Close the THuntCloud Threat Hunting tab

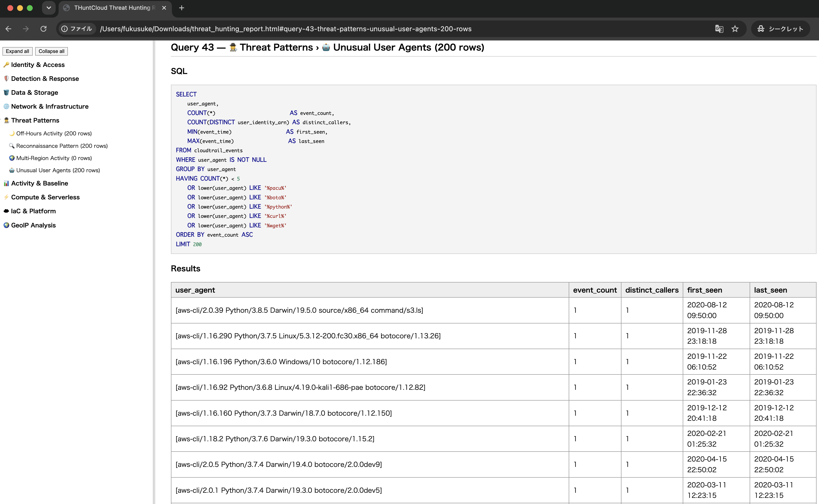pyautogui.click(x=164, y=8)
